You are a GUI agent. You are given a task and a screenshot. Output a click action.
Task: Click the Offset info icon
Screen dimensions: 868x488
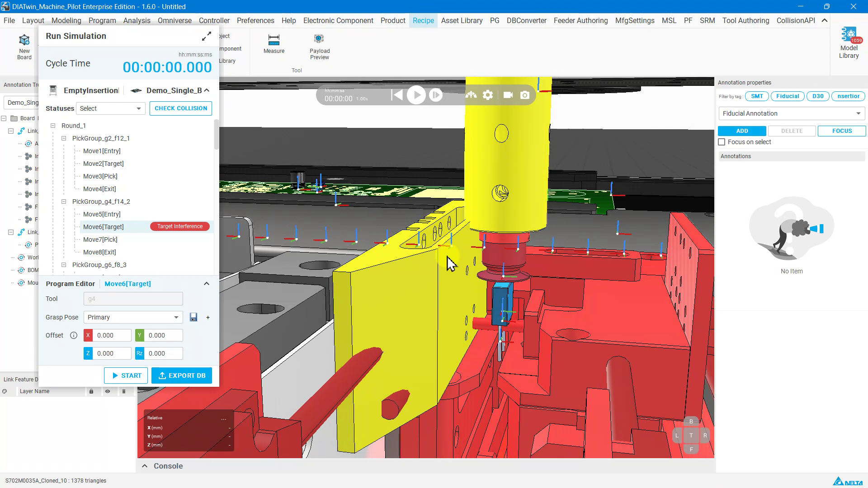coord(74,335)
